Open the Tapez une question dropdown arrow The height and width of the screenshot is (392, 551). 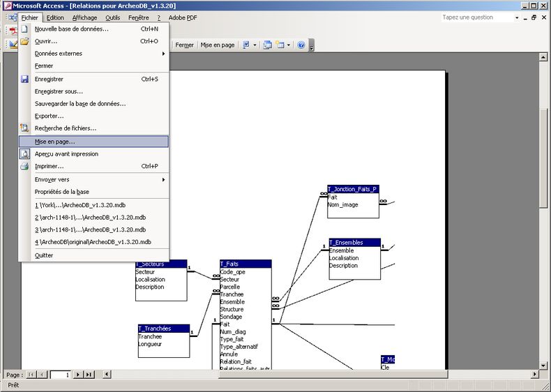coord(517,17)
